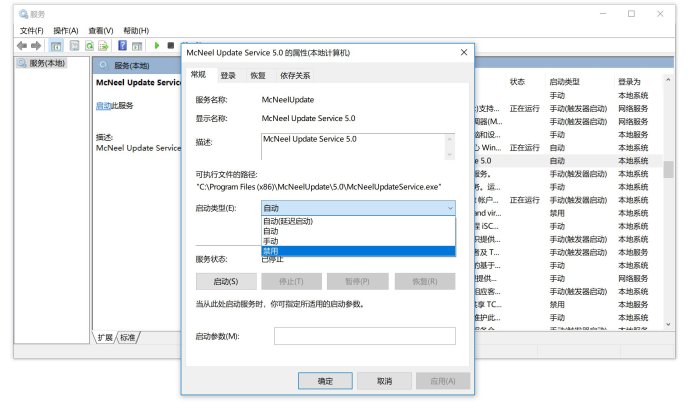Click the green Start Service play icon
690x412 pixels.
pos(157,45)
